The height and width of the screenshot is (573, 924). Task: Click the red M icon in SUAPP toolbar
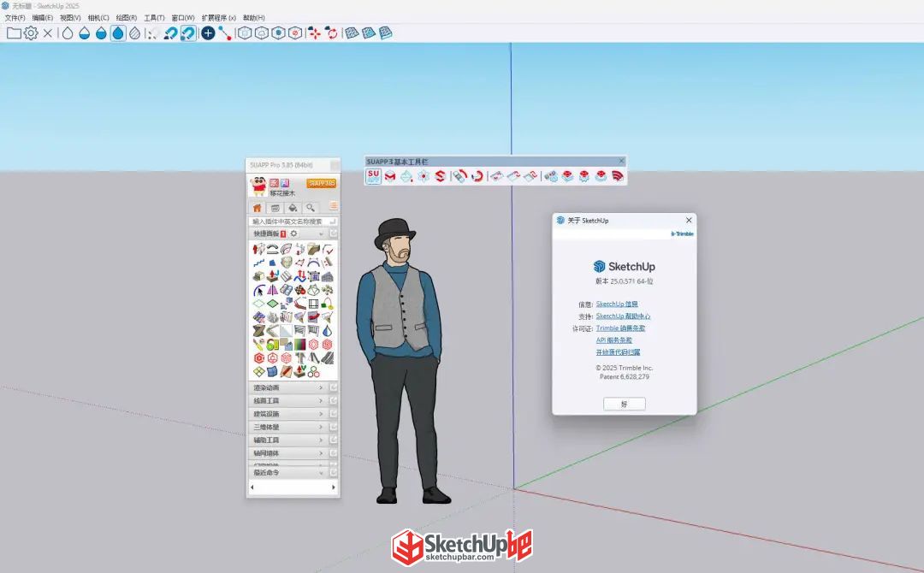point(390,176)
